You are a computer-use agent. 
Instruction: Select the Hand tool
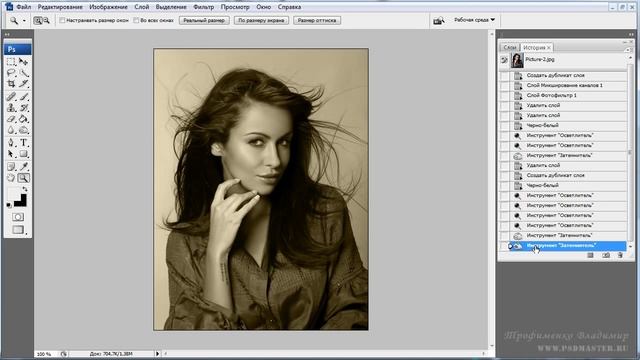[x=11, y=178]
